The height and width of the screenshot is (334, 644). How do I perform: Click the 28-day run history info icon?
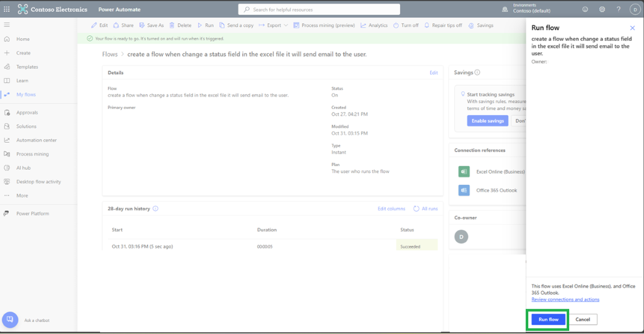[155, 209]
